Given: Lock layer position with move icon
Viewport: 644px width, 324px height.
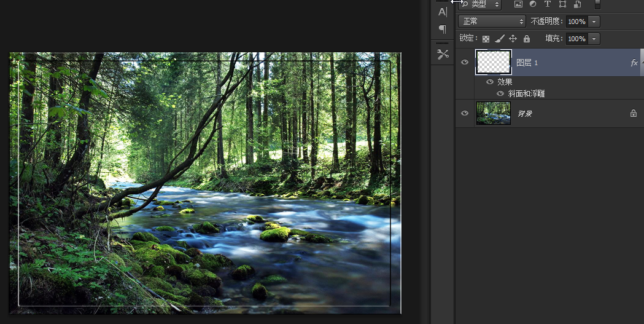Looking at the screenshot, I should (513, 39).
